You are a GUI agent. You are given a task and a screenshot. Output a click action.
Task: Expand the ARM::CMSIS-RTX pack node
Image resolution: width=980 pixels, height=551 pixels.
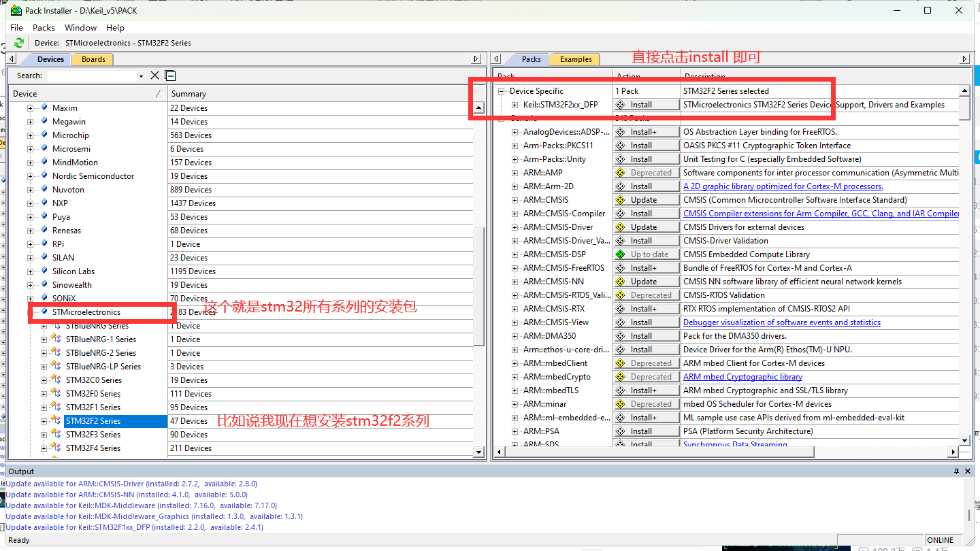(x=515, y=309)
